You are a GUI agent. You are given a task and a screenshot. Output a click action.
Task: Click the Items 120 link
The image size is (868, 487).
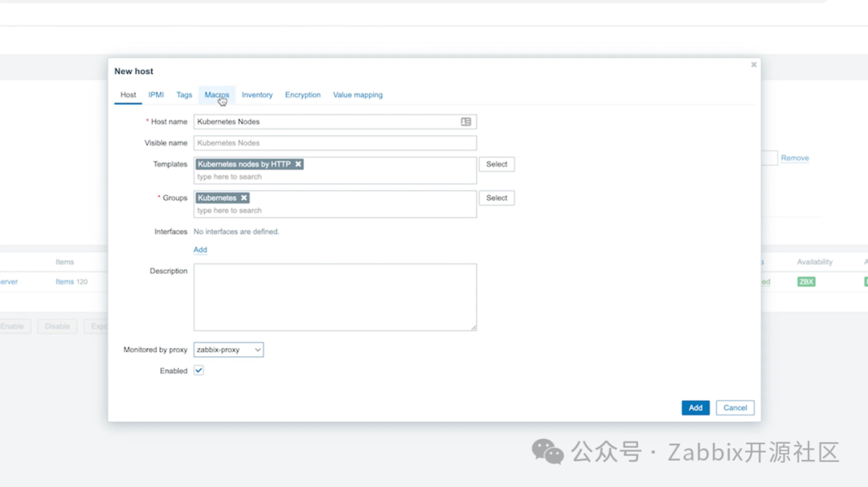72,282
